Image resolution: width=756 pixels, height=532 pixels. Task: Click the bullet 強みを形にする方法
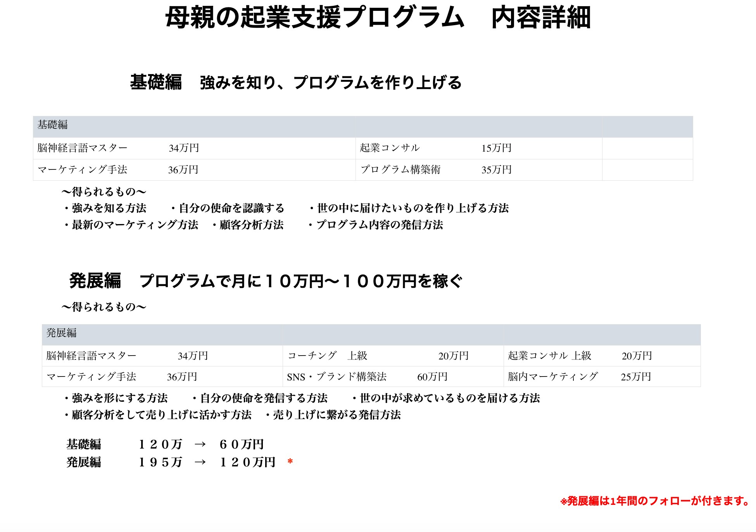click(x=115, y=398)
